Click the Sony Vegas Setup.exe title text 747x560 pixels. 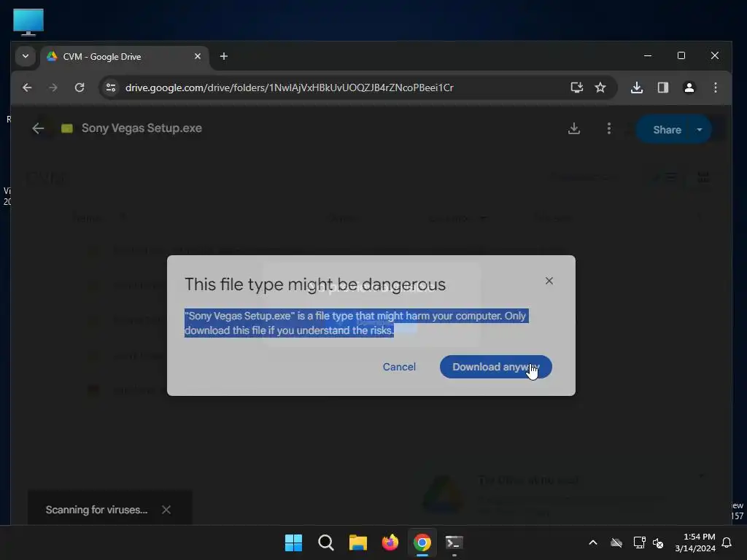142,128
